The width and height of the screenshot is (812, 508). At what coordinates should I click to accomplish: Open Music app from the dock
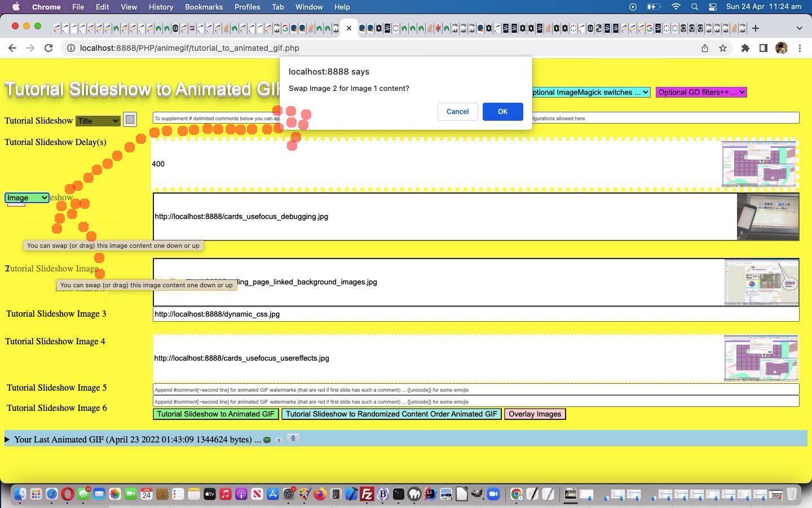click(225, 494)
